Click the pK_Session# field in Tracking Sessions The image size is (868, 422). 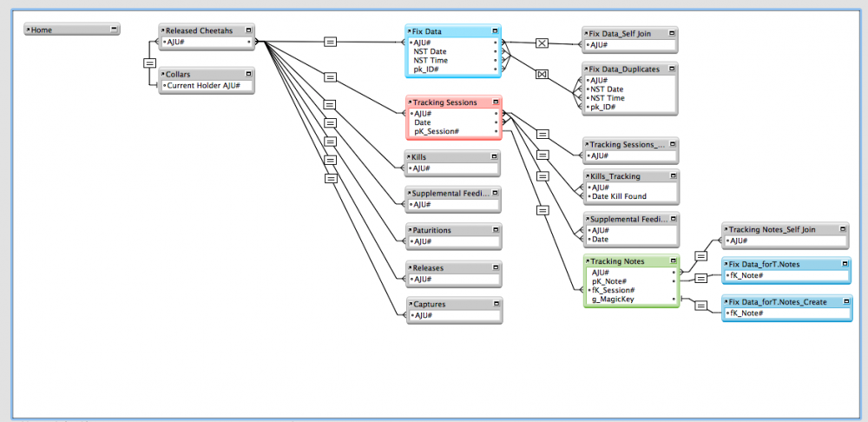pyautogui.click(x=437, y=132)
